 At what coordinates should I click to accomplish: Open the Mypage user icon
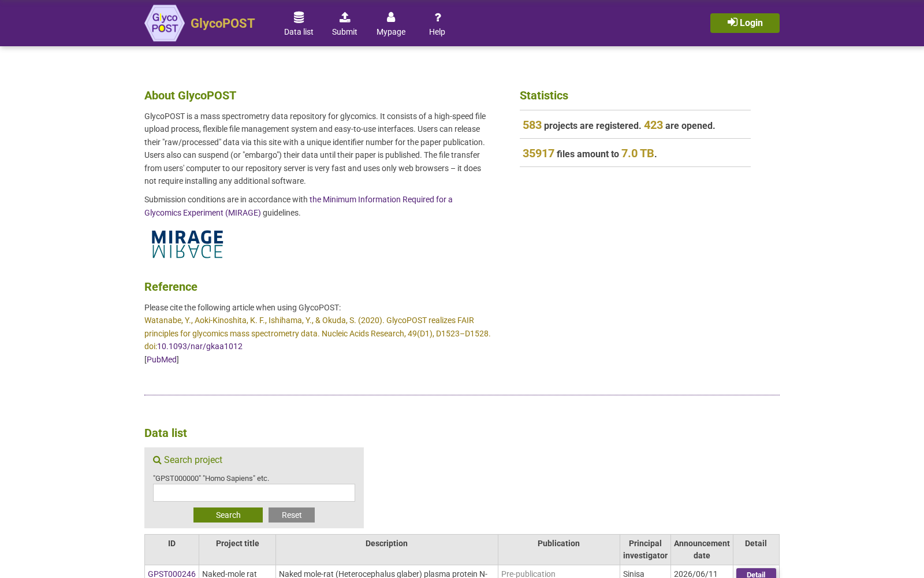tap(391, 17)
